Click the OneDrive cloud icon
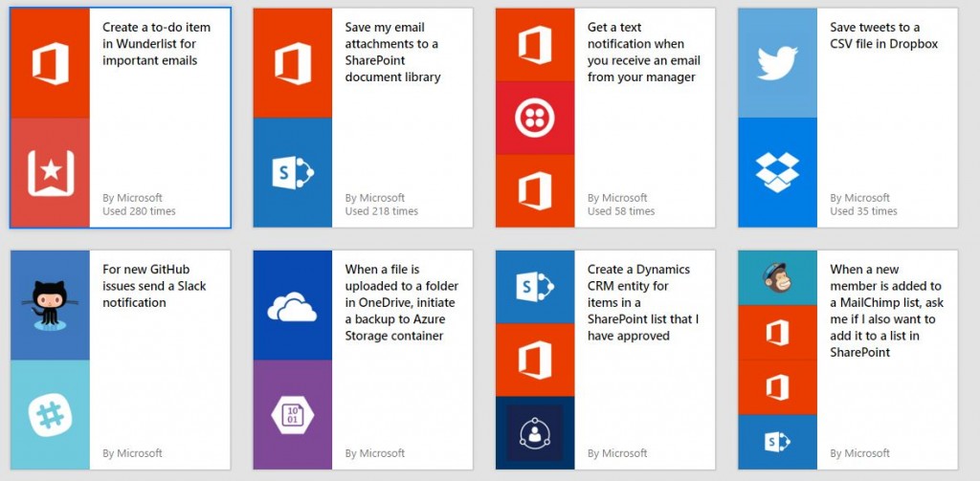Image resolution: width=980 pixels, height=481 pixels. [x=292, y=307]
